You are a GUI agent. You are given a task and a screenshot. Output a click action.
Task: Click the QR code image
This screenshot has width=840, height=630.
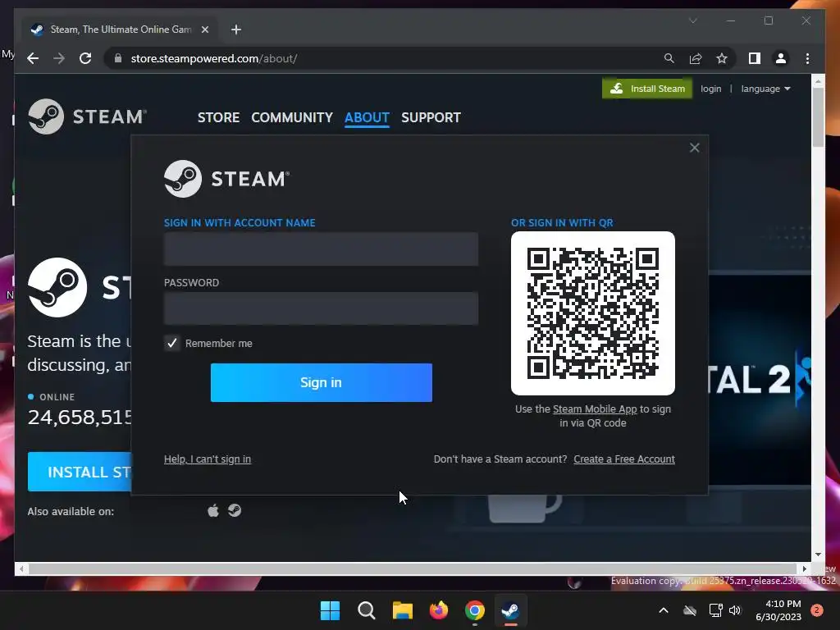[x=592, y=313]
